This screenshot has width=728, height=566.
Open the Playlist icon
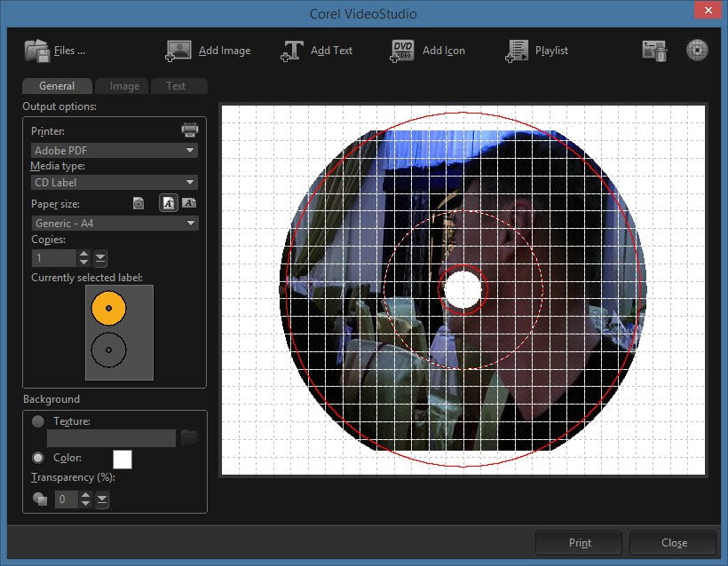coord(517,51)
